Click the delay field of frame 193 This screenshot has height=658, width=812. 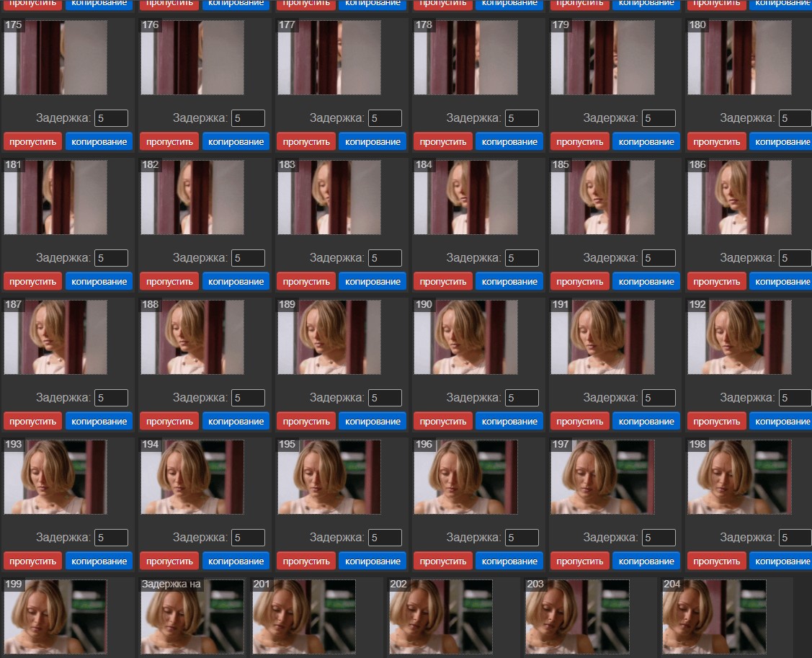click(112, 538)
